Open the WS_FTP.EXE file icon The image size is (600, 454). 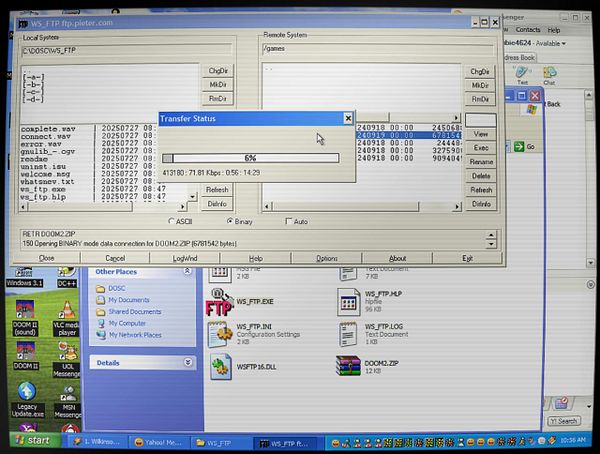[x=219, y=302]
